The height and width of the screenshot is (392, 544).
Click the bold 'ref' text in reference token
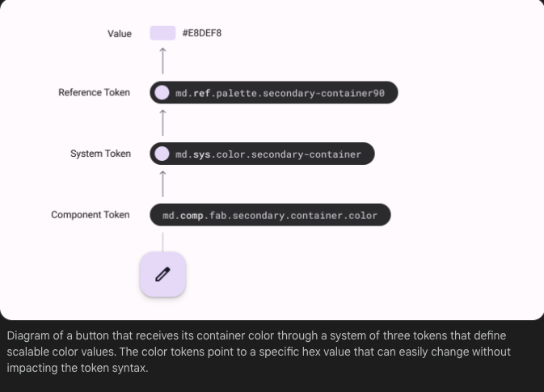[201, 93]
